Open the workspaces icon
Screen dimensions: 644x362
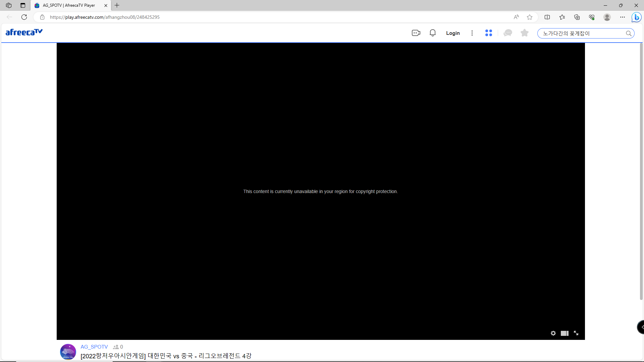tap(9, 5)
